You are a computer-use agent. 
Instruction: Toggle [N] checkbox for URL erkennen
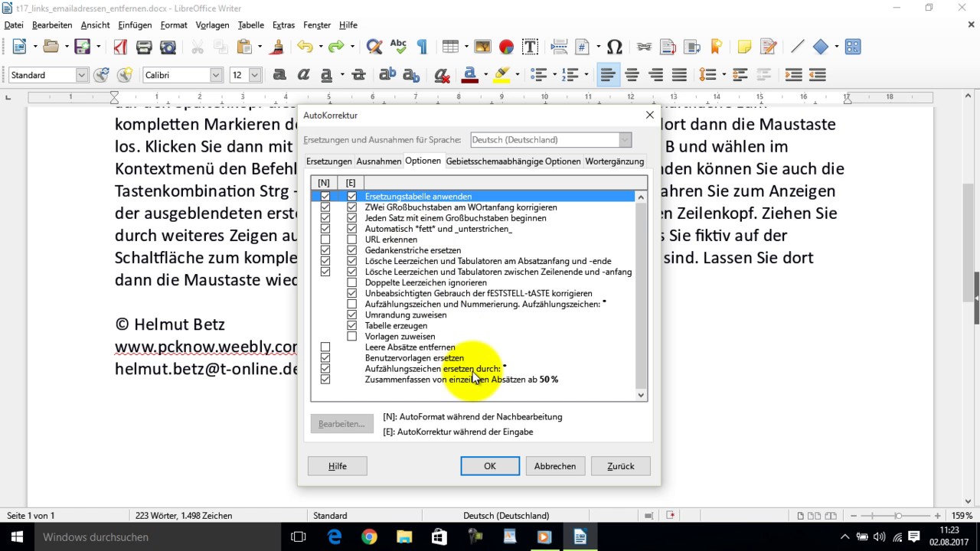325,240
